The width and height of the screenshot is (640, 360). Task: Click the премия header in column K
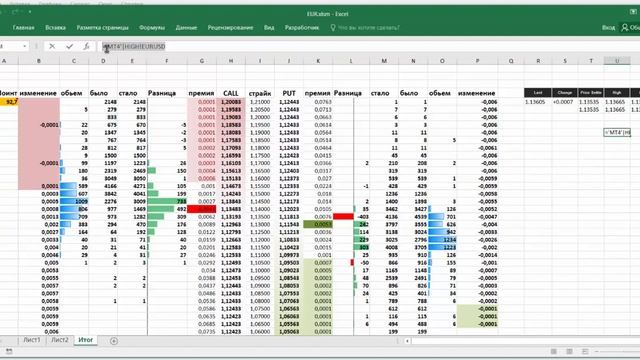[x=318, y=93]
